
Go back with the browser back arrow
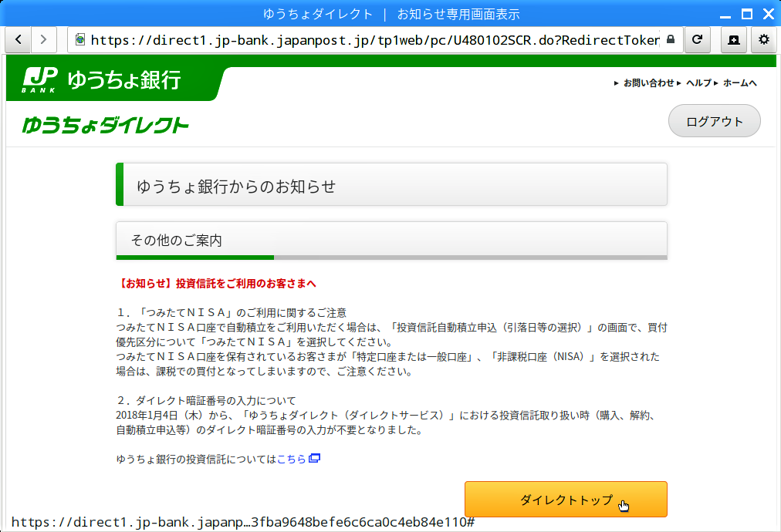[19, 39]
